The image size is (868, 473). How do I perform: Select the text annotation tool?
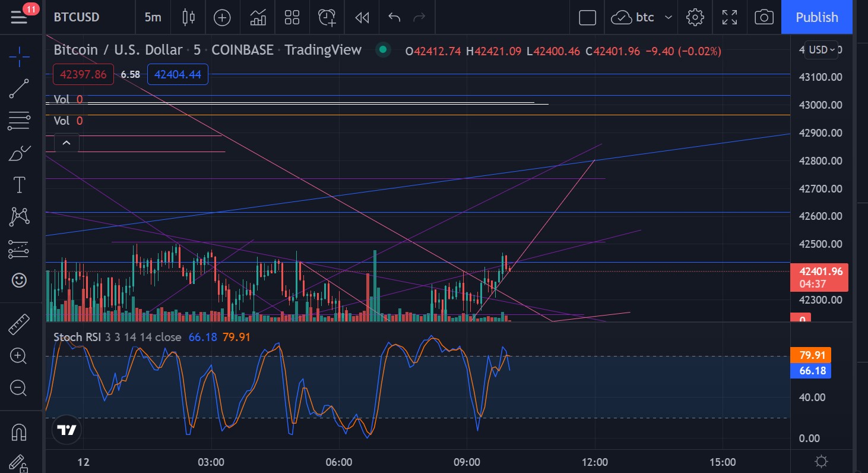19,185
